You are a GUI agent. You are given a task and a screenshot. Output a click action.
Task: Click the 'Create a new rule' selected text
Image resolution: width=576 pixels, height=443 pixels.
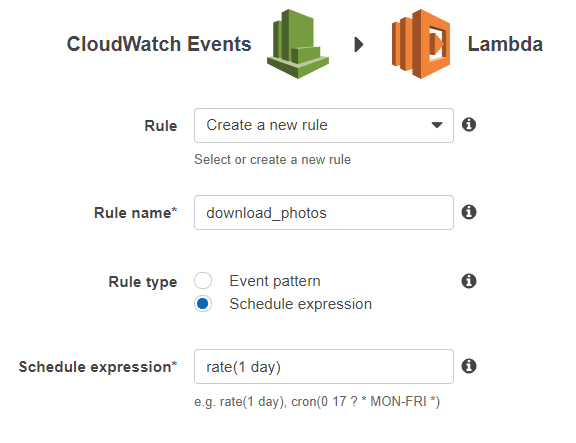pos(267,125)
